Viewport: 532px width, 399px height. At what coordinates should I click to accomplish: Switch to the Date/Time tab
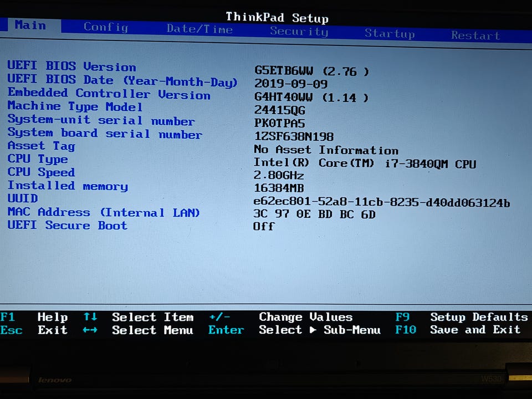(199, 29)
